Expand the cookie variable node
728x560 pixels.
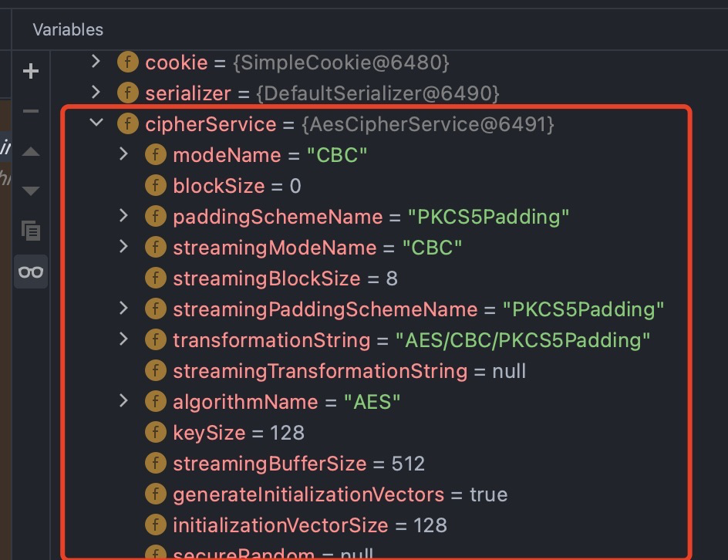pos(96,62)
